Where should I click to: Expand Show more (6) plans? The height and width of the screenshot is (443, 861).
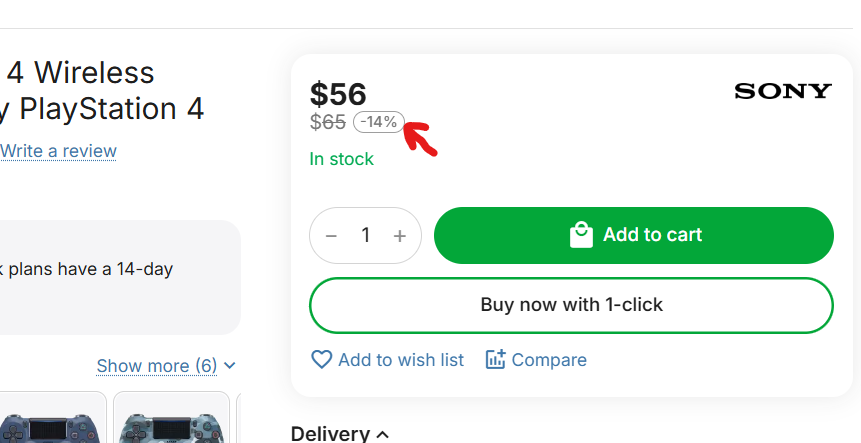[x=166, y=366]
